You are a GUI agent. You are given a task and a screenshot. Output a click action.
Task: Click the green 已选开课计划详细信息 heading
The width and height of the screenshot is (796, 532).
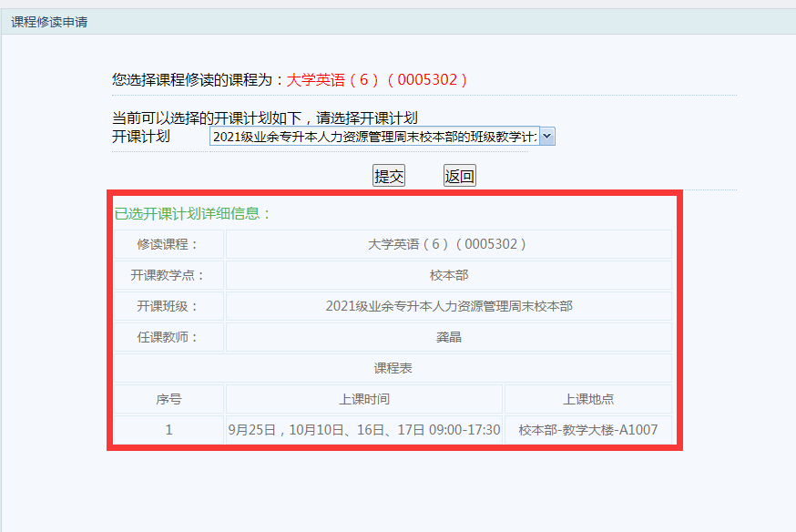point(193,214)
